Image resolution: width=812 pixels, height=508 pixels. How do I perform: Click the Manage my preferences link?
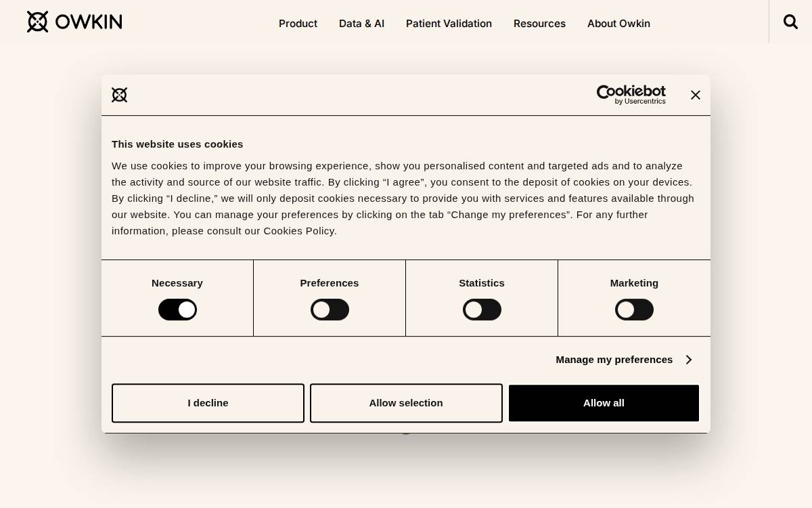click(614, 360)
